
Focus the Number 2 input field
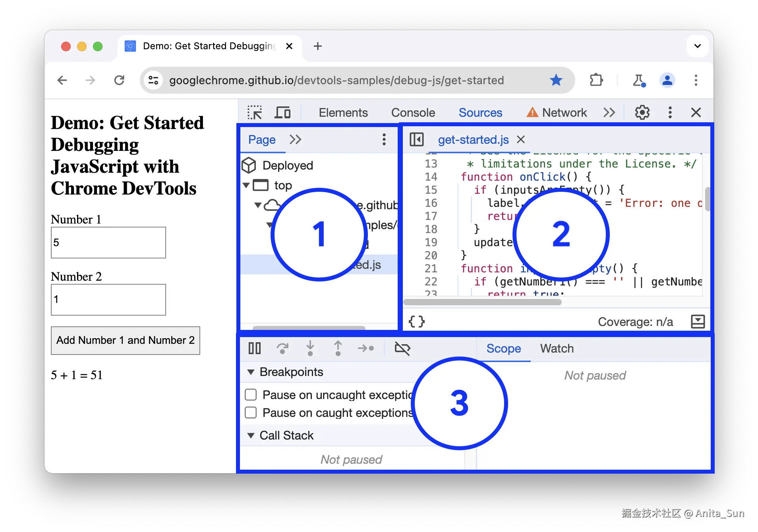[x=108, y=300]
